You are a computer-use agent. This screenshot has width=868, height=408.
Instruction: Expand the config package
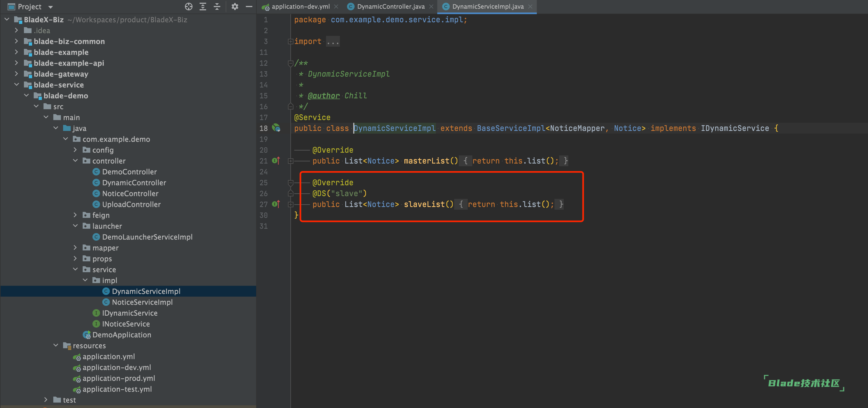pos(75,150)
